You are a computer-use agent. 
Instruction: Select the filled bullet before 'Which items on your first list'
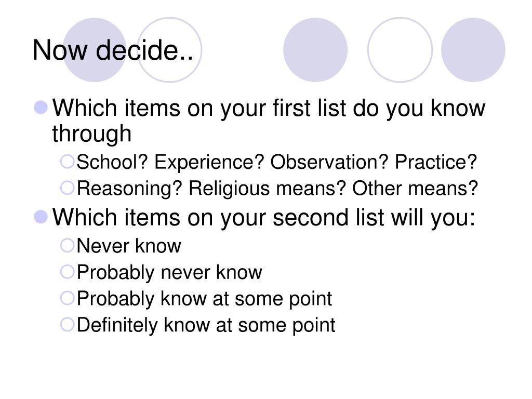coord(41,108)
